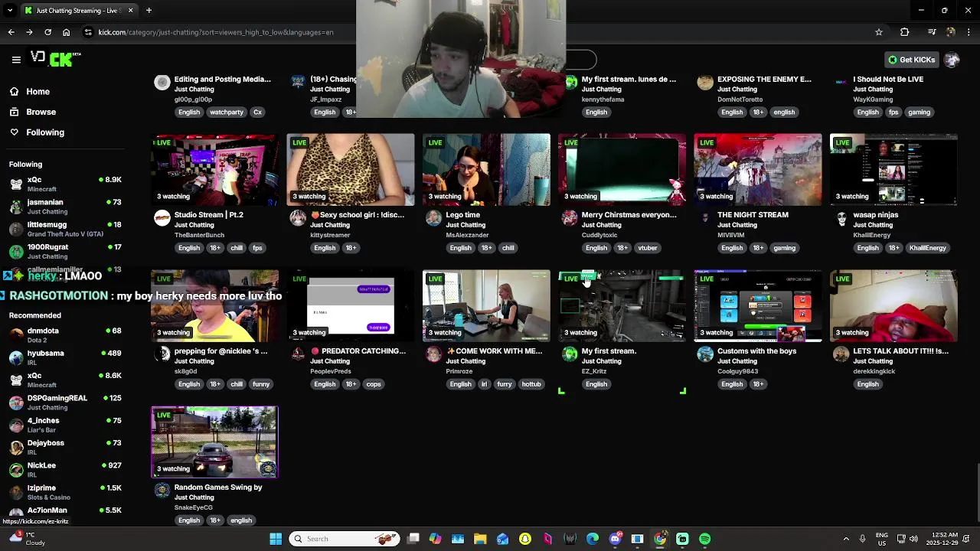Image resolution: width=980 pixels, height=551 pixels.
Task: Open Discord from the taskbar
Action: pos(615,539)
